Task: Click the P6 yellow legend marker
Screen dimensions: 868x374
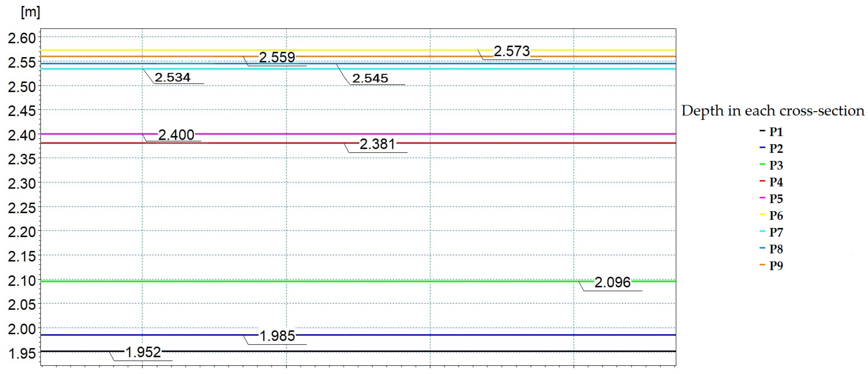Action: (762, 215)
